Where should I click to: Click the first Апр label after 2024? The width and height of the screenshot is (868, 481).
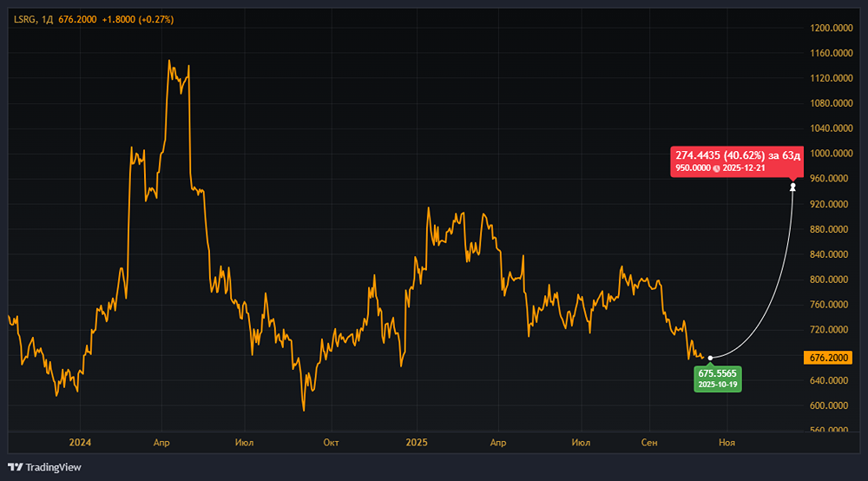point(161,443)
